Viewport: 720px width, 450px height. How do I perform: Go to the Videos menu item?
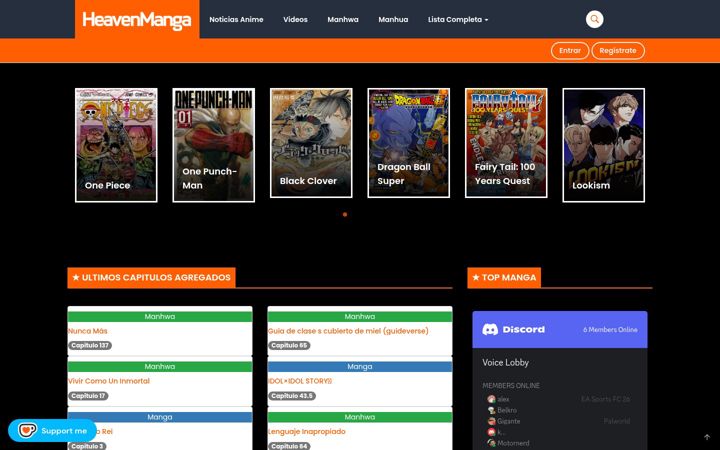[x=295, y=19]
